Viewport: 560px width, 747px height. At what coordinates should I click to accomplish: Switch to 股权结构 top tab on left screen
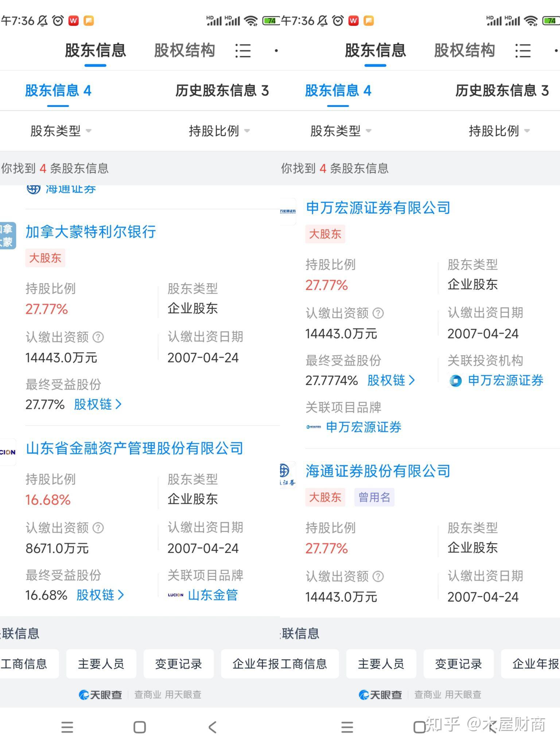click(184, 50)
